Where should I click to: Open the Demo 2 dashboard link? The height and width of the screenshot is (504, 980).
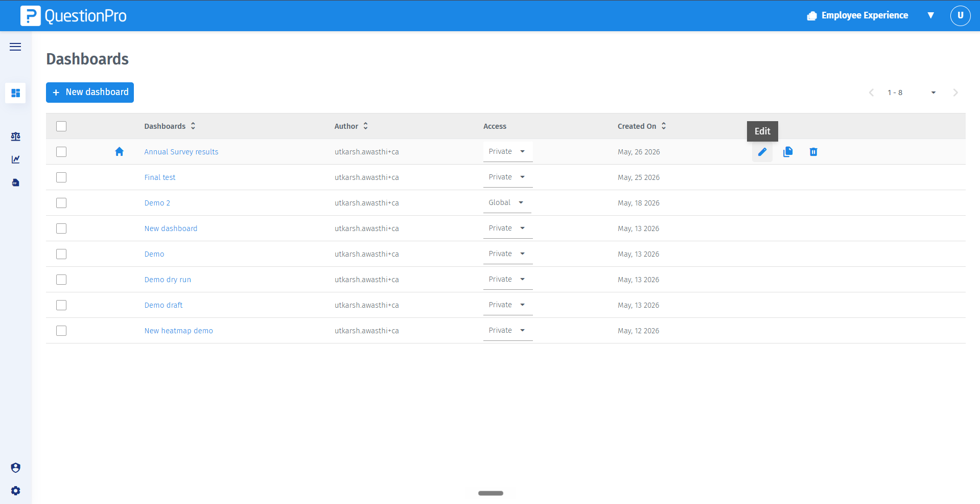157,203
